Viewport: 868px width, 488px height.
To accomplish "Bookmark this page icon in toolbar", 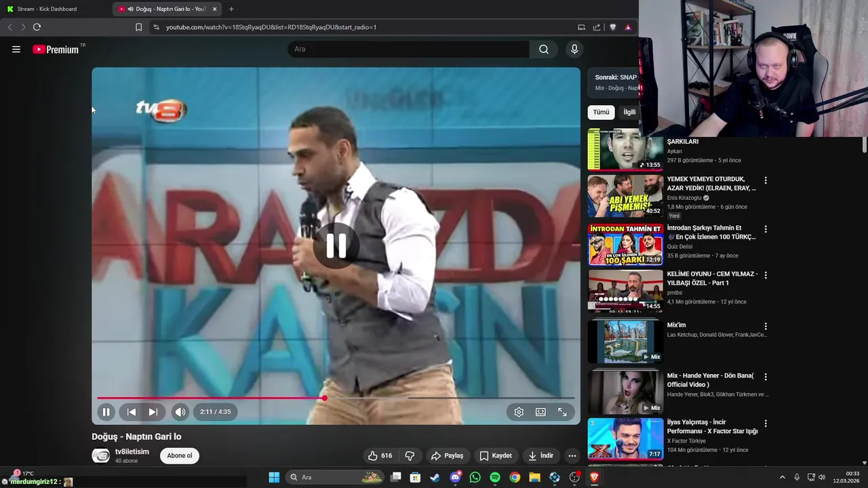I will tap(138, 27).
